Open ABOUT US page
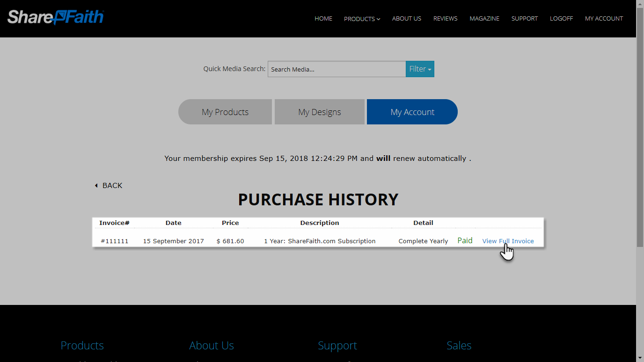 click(x=407, y=19)
